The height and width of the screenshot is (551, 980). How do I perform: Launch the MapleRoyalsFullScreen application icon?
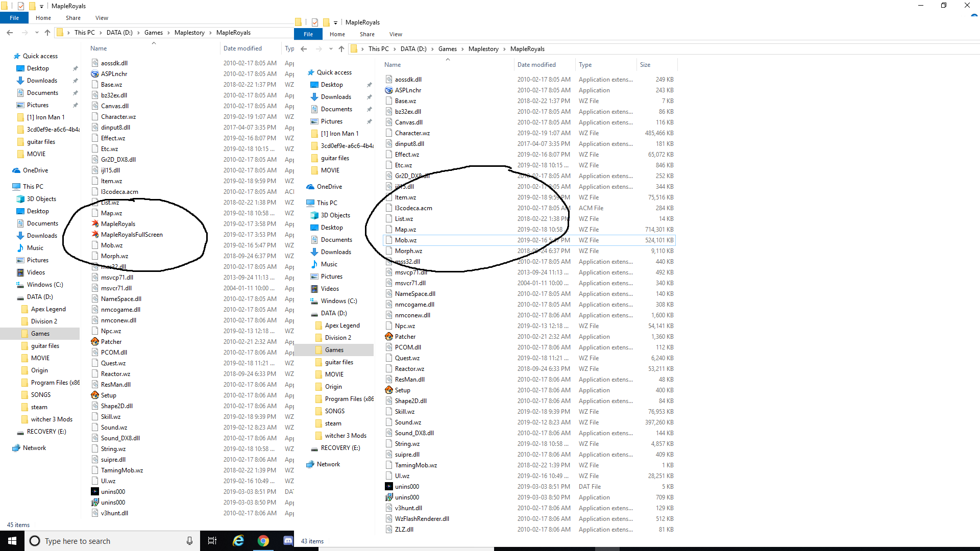click(x=95, y=234)
